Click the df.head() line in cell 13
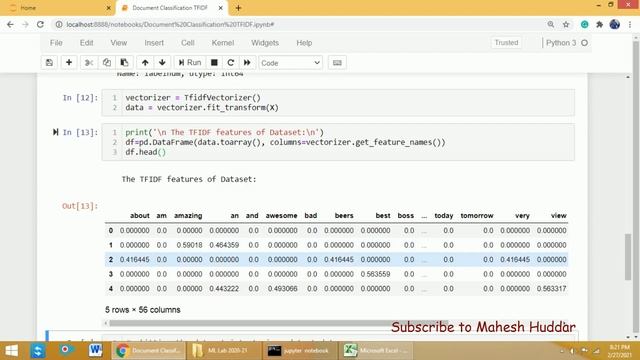640x360 pixels. click(146, 152)
